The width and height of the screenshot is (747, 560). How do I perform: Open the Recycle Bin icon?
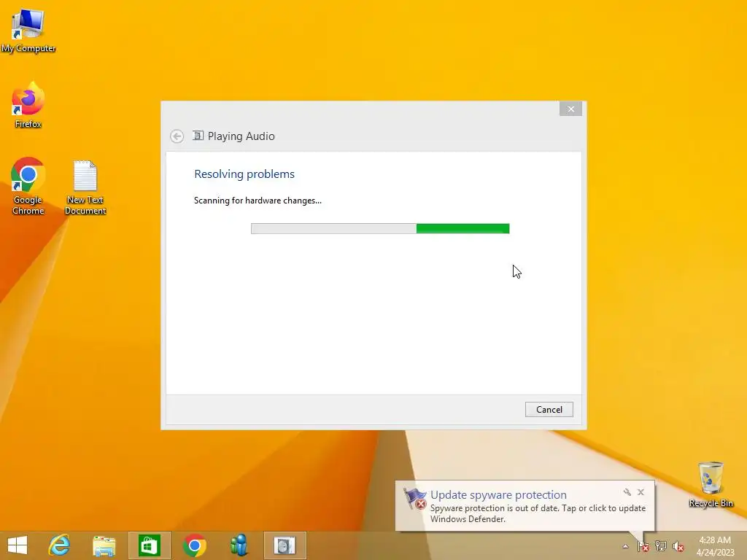[x=711, y=484]
